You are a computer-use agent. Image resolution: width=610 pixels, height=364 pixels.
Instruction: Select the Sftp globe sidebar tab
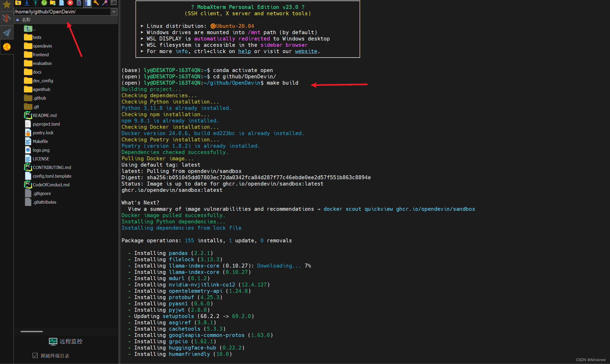pyautogui.click(x=7, y=47)
